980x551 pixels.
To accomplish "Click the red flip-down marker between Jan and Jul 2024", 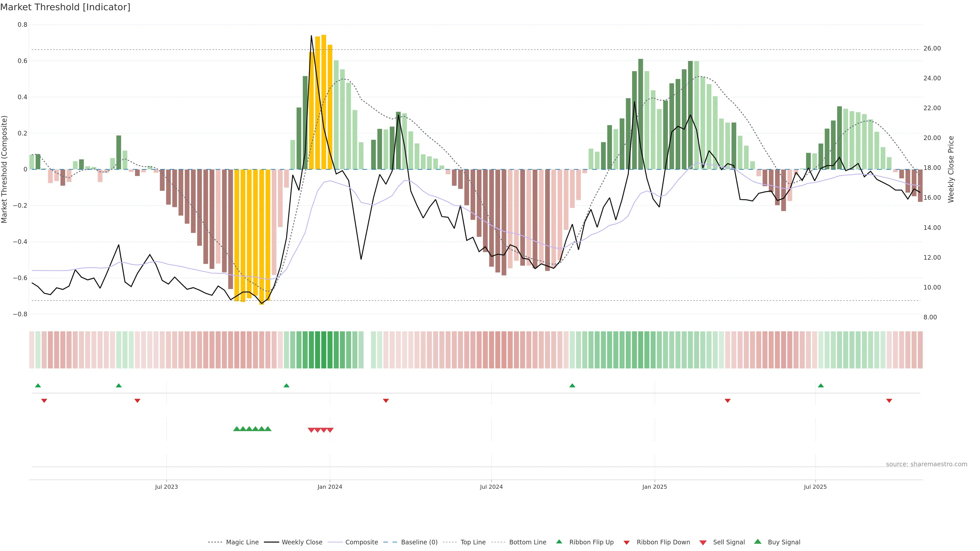I will [386, 400].
